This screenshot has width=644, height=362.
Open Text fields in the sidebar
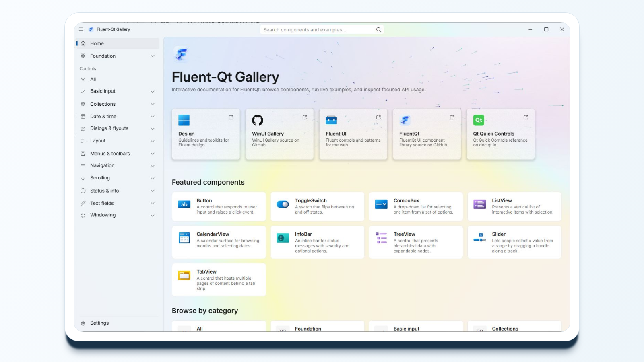[118, 203]
